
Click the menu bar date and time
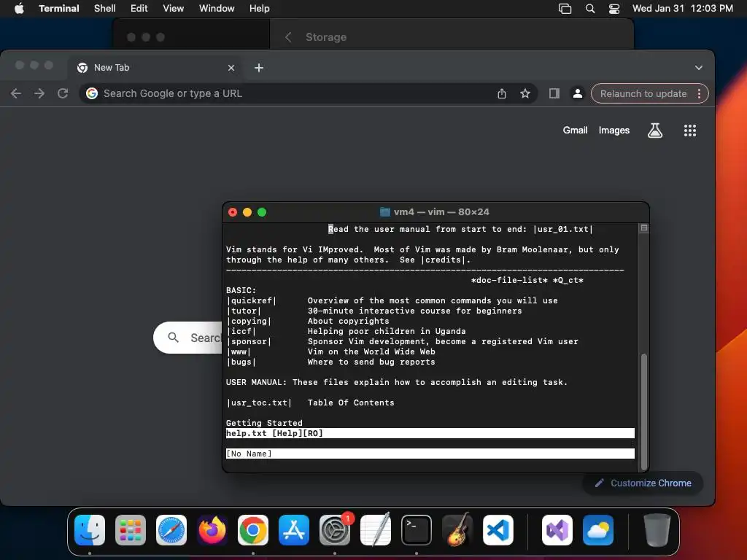coord(683,9)
